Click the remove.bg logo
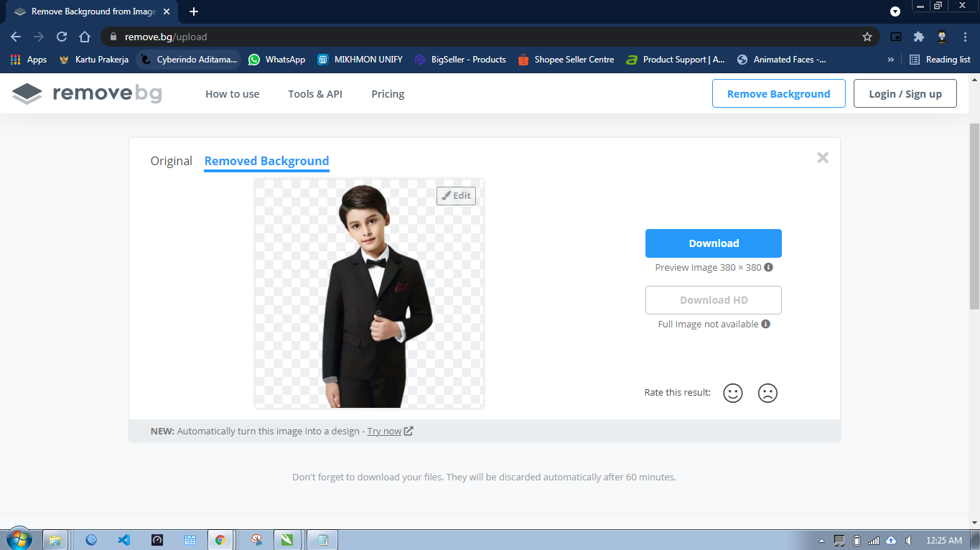Screen dimensions: 980x550 pos(85,93)
